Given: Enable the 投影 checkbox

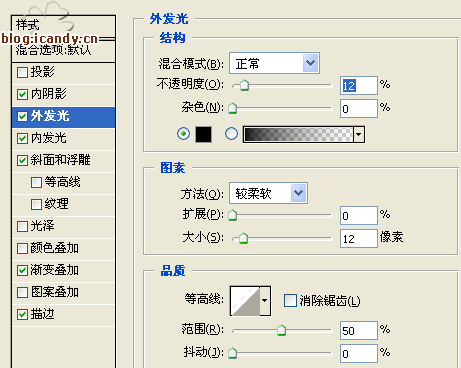Looking at the screenshot, I should (22, 72).
